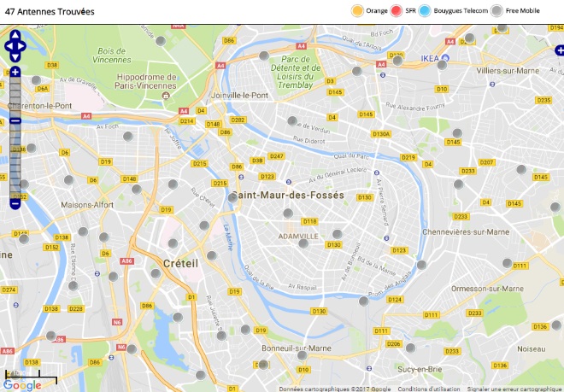
Task: Pan the map left with the left arrow
Action: (x=9, y=46)
